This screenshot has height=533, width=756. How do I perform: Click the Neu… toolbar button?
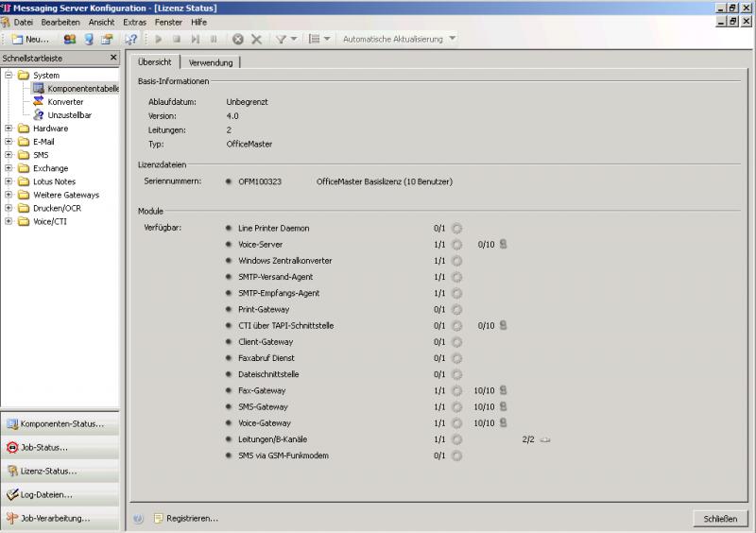30,39
